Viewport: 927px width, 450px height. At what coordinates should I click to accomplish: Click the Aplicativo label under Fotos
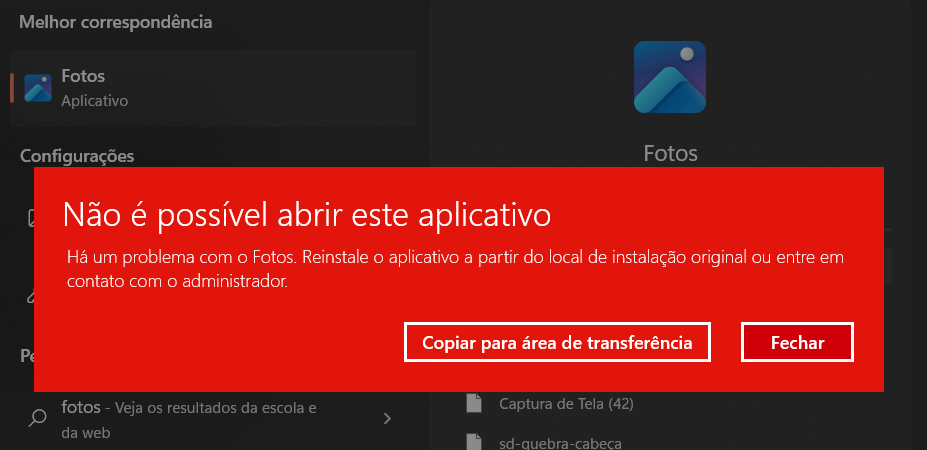(95, 101)
